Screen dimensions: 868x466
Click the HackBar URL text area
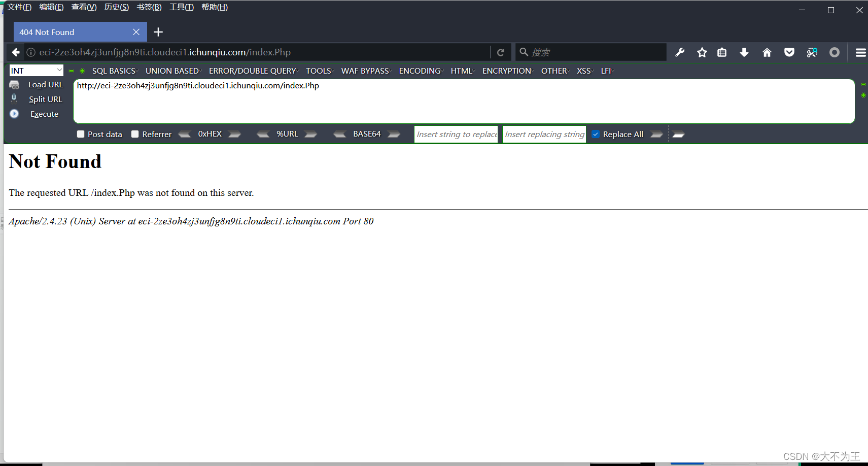[x=464, y=101]
